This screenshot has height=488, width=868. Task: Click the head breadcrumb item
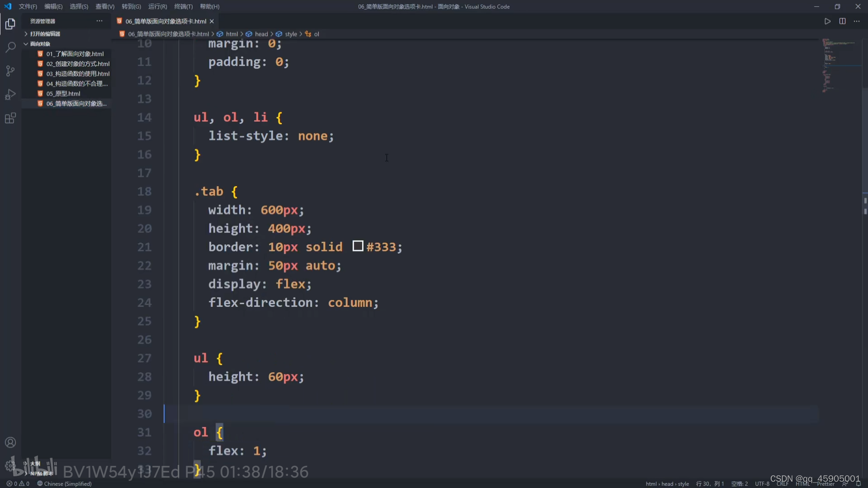pos(261,34)
